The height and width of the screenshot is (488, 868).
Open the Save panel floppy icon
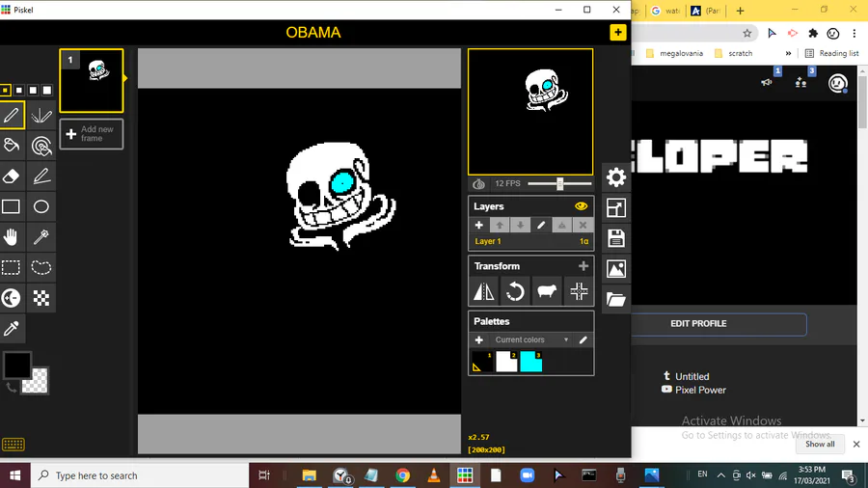[615, 238]
